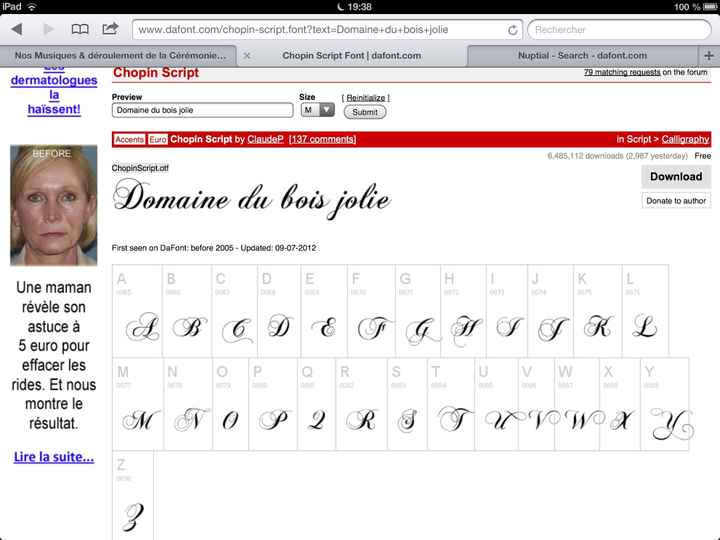
Task: Switch to Nuptial Search tab
Action: [582, 56]
